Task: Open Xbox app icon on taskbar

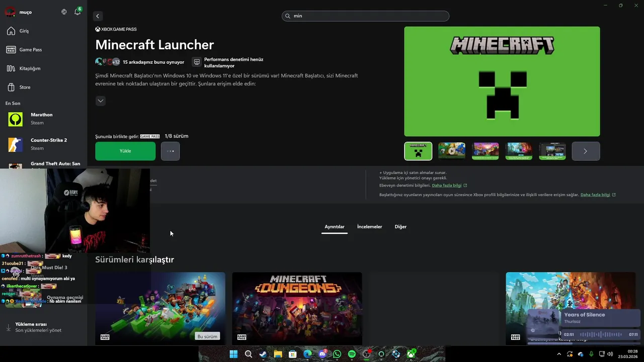Action: pyautogui.click(x=411, y=354)
